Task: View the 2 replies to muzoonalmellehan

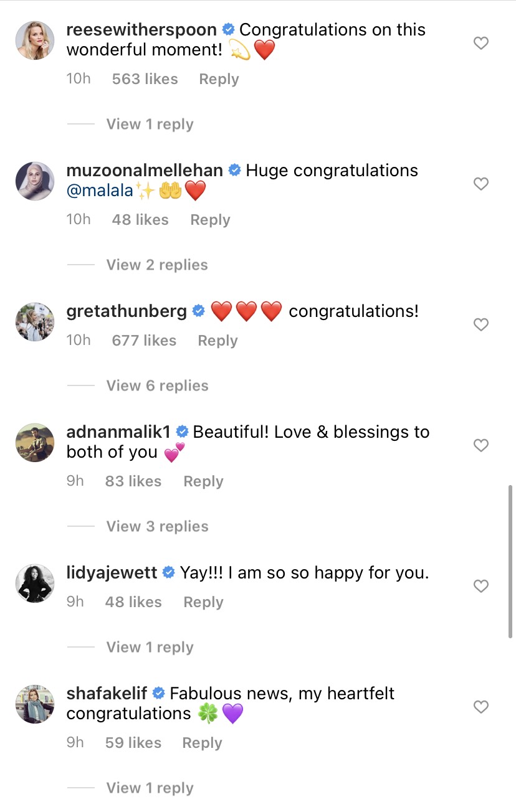Action: tap(156, 265)
